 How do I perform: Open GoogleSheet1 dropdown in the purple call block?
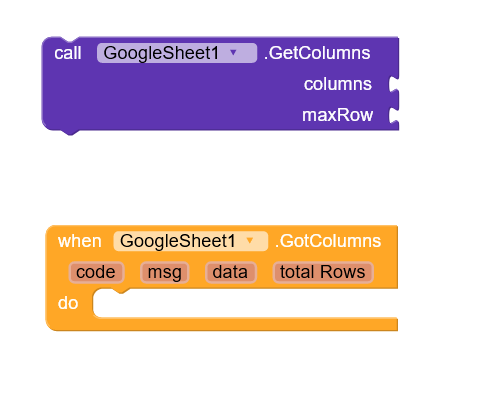[177, 53]
